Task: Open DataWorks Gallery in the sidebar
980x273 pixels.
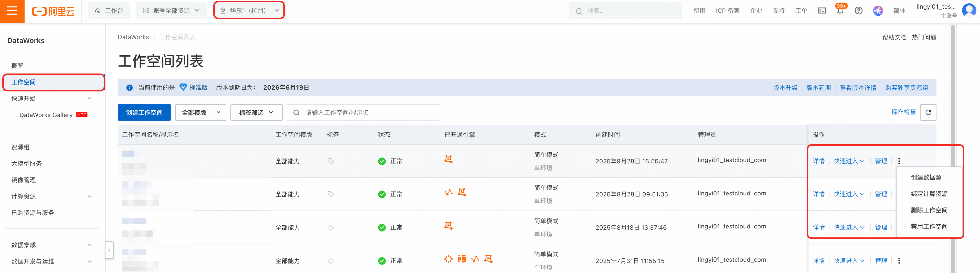Action: point(46,115)
